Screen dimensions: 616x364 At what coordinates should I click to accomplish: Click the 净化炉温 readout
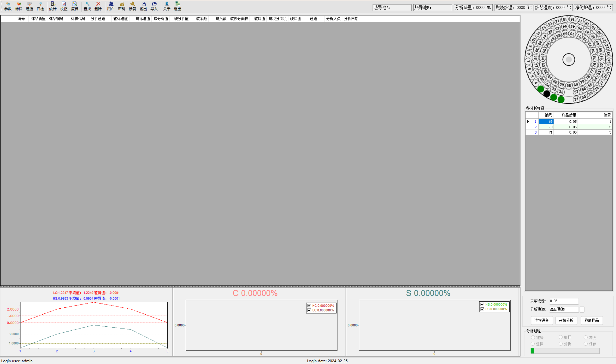coord(593,8)
